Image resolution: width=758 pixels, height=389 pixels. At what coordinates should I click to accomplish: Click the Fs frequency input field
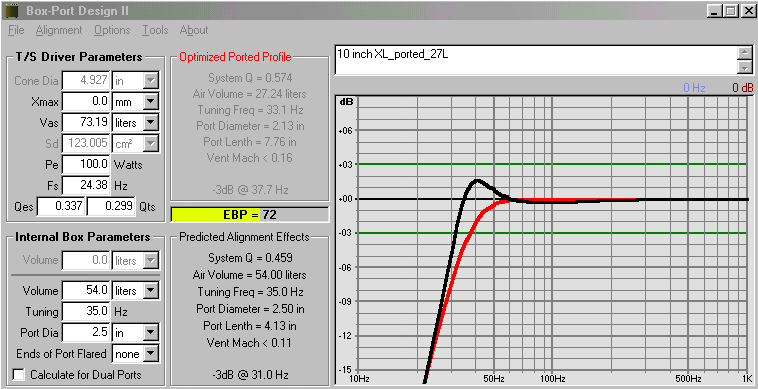[x=86, y=186]
